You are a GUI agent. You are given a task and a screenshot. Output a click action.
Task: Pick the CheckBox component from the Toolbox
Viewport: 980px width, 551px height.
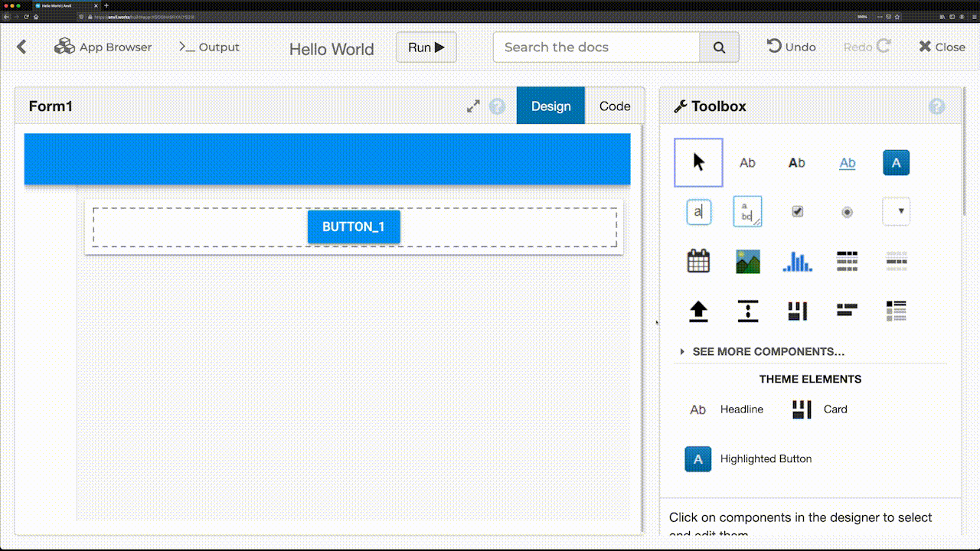coord(797,211)
